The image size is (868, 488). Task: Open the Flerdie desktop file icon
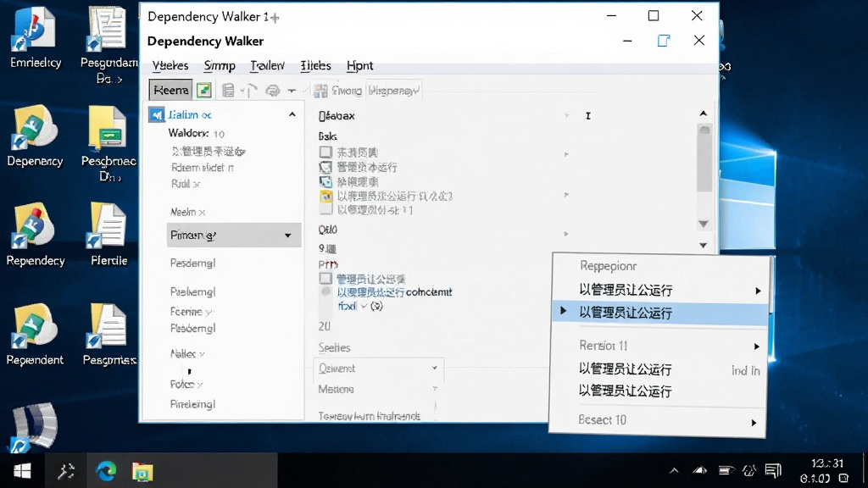click(108, 236)
